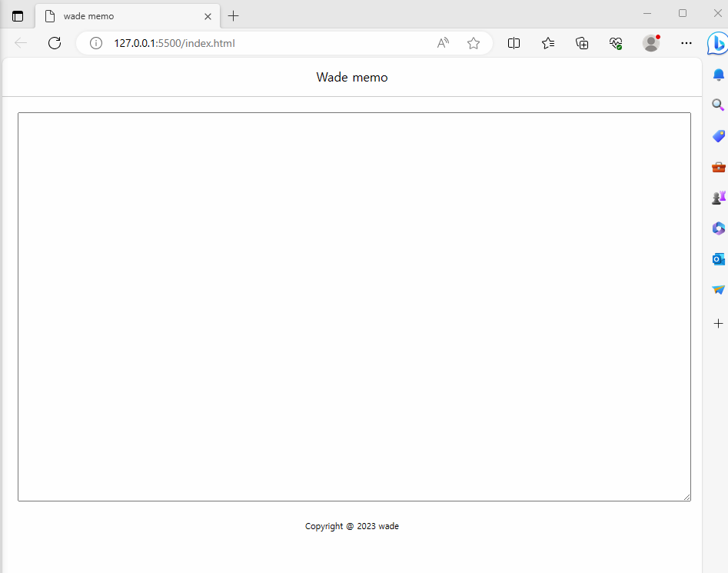The width and height of the screenshot is (728, 573).
Task: Go back using the back arrow
Action: [x=21, y=43]
